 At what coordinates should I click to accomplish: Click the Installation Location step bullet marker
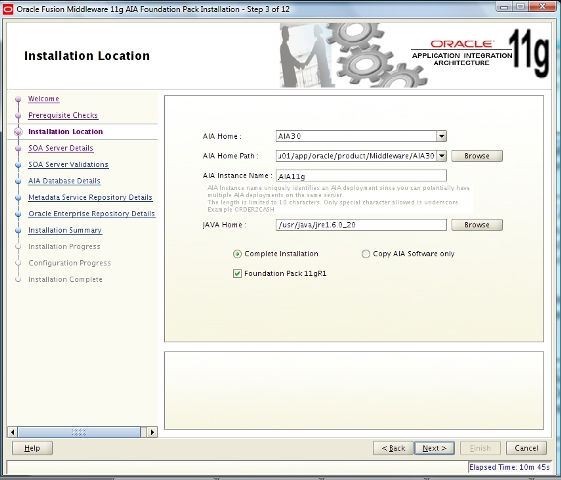pyautogui.click(x=18, y=132)
